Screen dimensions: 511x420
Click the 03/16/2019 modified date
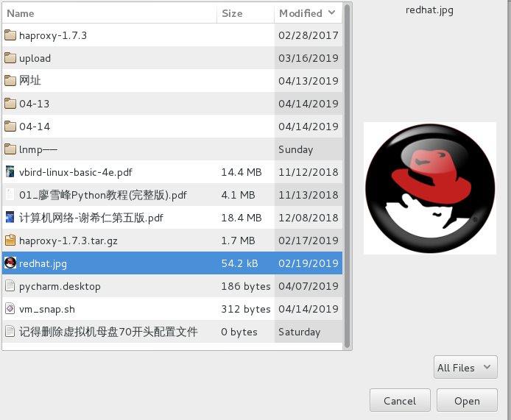[x=309, y=58]
